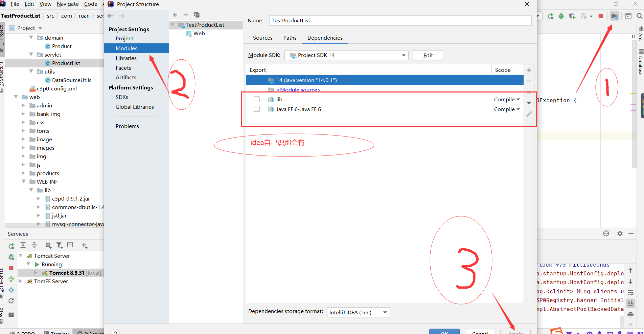Image resolution: width=644 pixels, height=334 pixels.
Task: Open the View menu
Action: tap(45, 4)
